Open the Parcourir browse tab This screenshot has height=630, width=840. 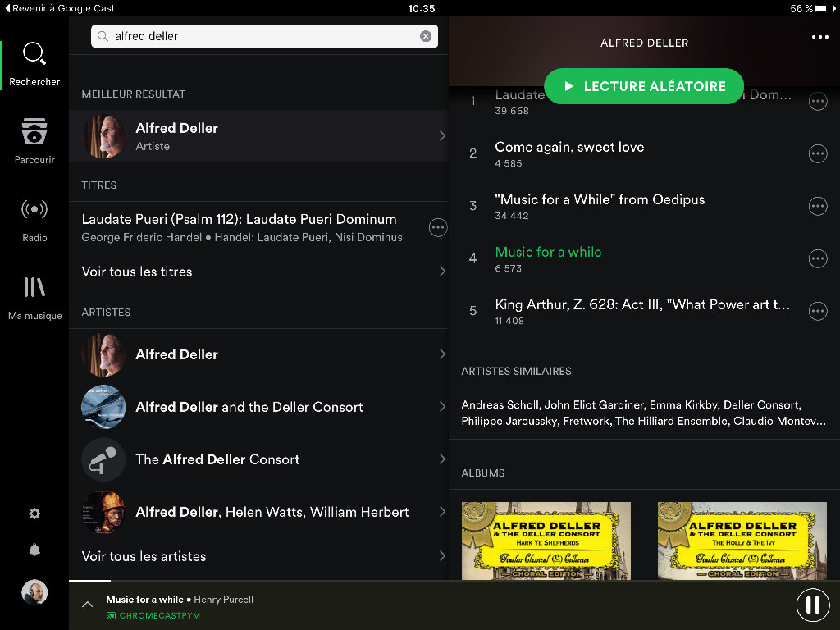click(x=34, y=141)
